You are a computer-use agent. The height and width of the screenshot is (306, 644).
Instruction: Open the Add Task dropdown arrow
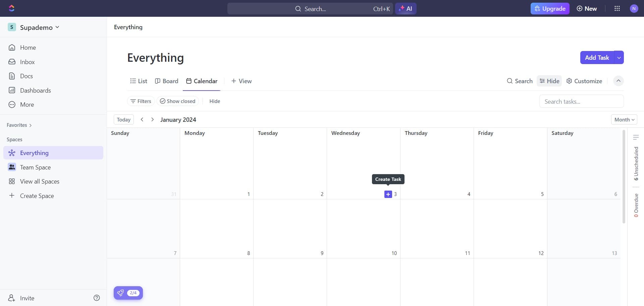[x=619, y=57]
